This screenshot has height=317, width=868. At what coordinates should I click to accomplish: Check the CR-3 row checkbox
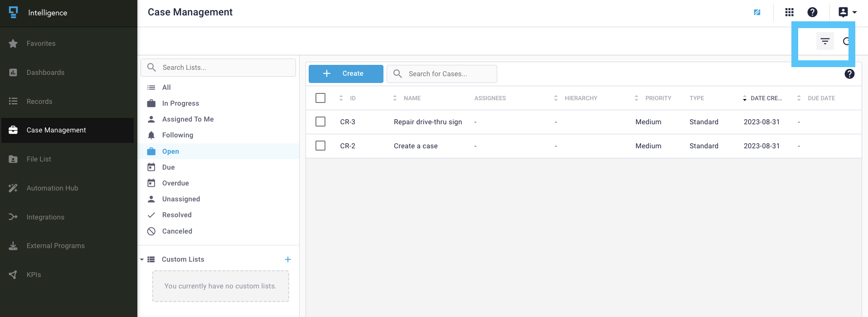tap(320, 122)
